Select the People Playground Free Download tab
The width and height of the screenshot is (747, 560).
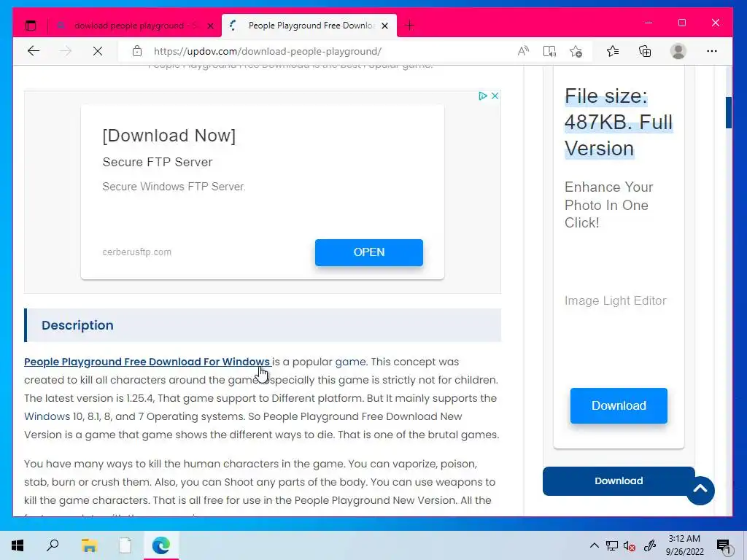(309, 26)
